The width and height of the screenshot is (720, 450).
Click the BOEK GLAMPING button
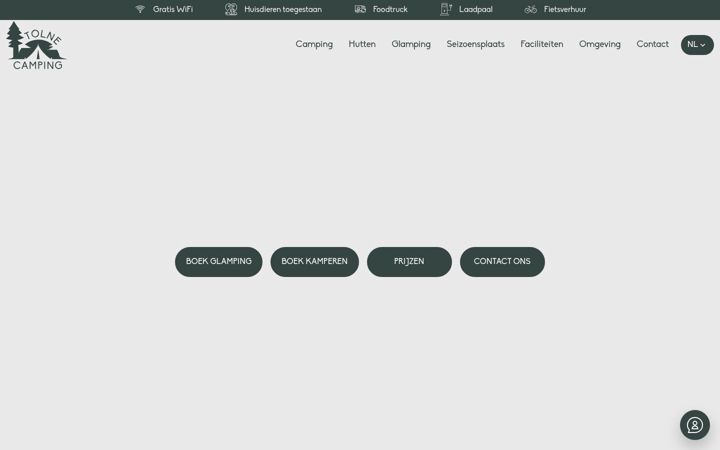[x=219, y=262]
